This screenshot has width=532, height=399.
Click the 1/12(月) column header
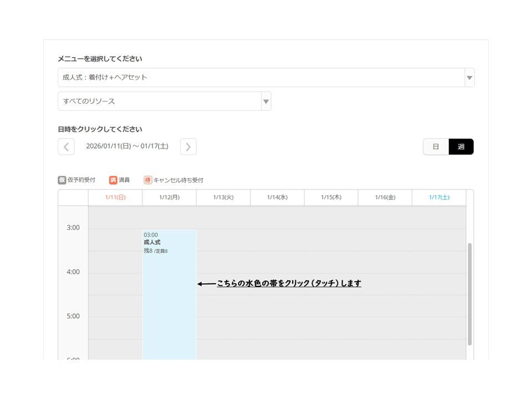(x=170, y=197)
